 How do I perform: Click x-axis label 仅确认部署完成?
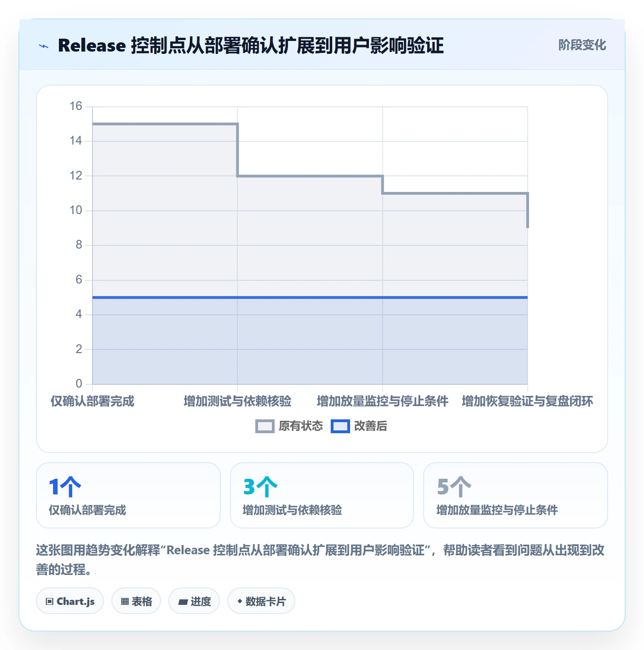92,401
